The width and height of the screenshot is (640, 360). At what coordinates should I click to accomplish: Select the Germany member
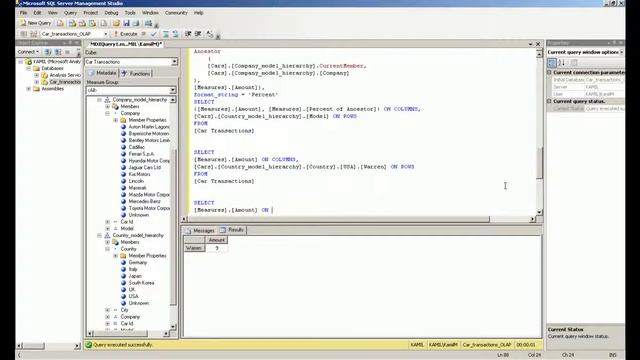coord(138,262)
